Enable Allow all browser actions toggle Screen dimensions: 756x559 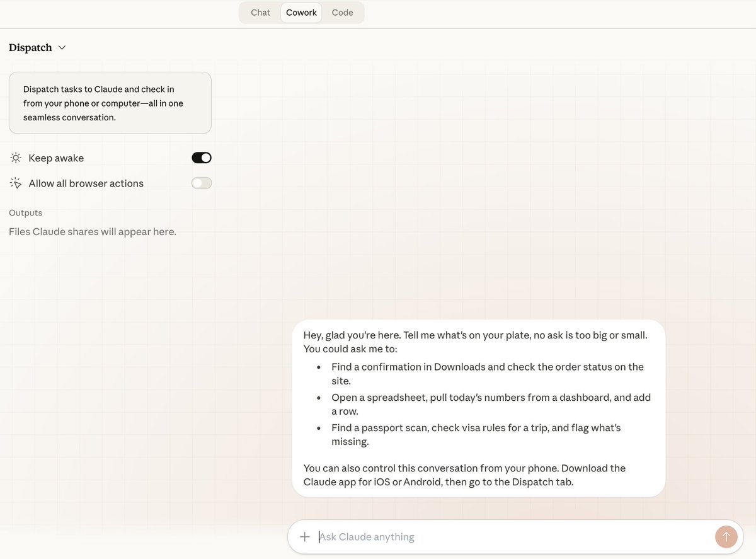[202, 183]
